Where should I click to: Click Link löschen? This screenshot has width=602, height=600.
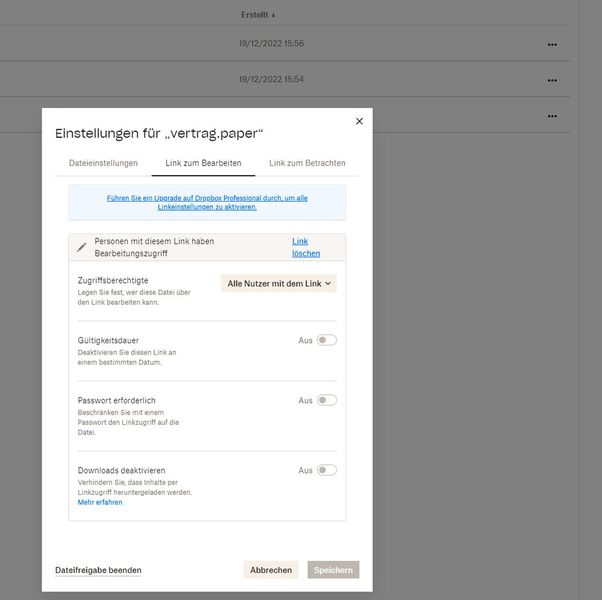click(306, 247)
